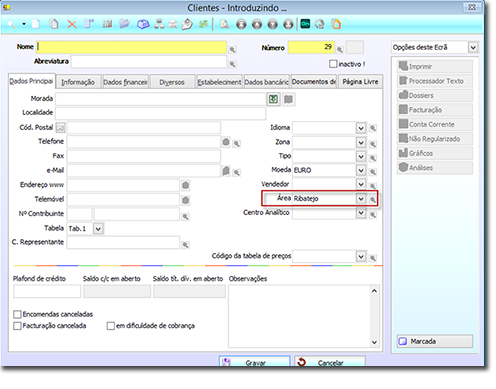Switch to the Dados bancários tab

tap(266, 82)
